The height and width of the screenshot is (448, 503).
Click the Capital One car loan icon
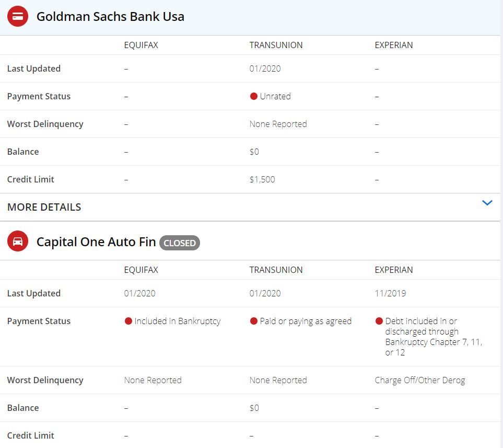tap(18, 241)
